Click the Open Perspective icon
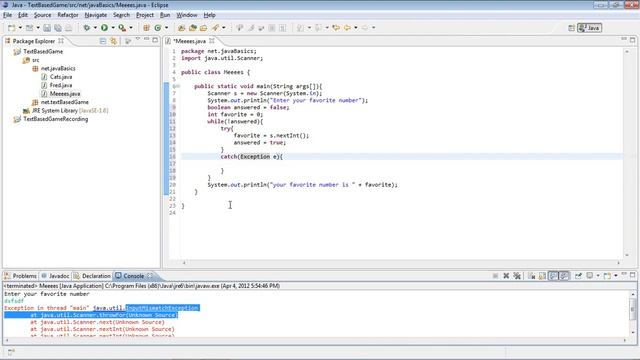The width and height of the screenshot is (640, 360). (x=571, y=28)
